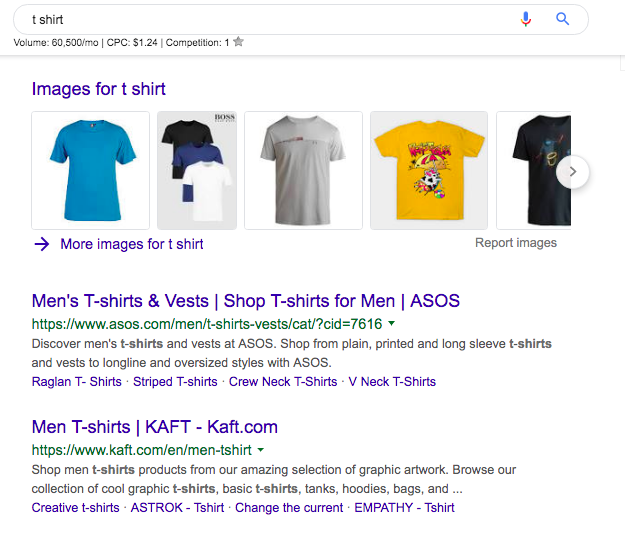Image resolution: width=625 pixels, height=541 pixels.
Task: Click the 'Volume: 60,500/mo' text
Action: click(x=56, y=42)
